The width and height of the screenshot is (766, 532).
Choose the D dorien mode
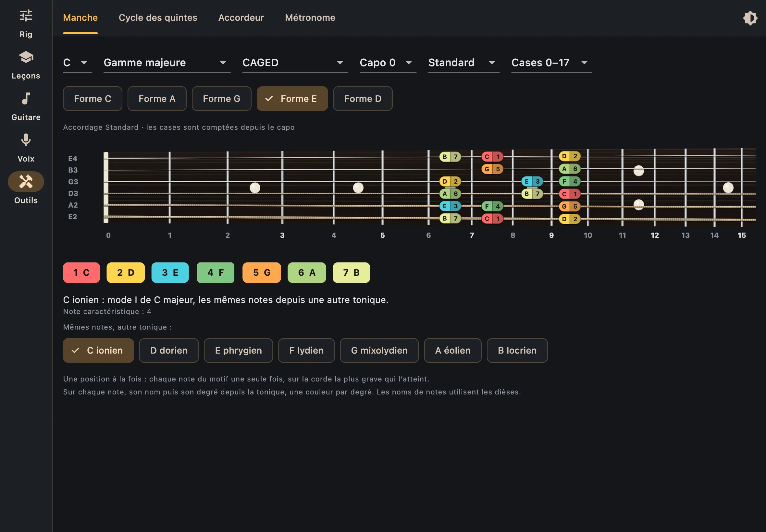pos(169,350)
